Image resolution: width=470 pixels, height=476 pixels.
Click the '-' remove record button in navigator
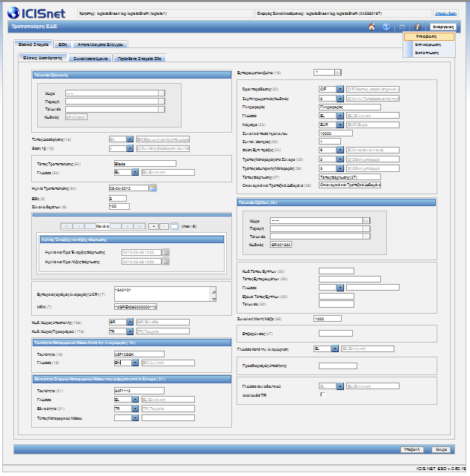point(165,226)
